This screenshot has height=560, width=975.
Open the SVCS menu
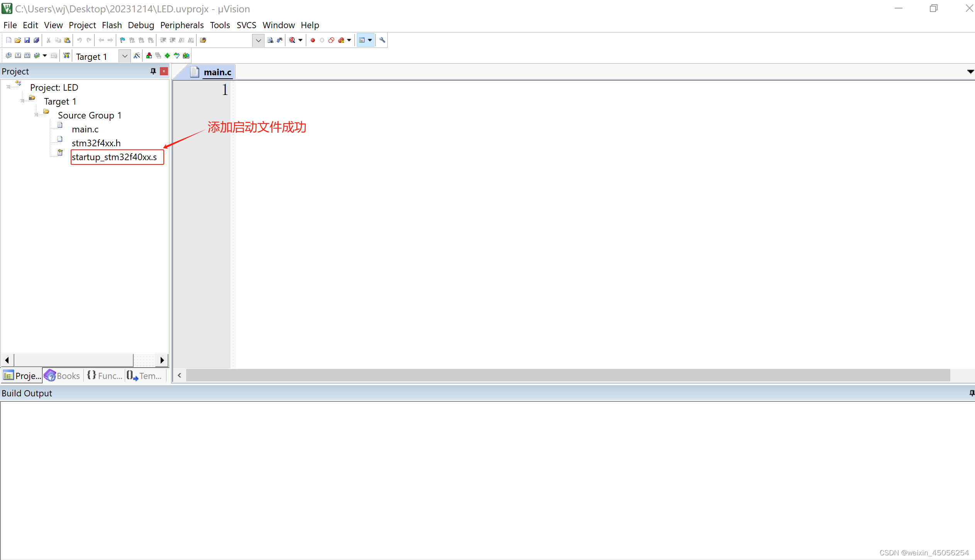(246, 25)
